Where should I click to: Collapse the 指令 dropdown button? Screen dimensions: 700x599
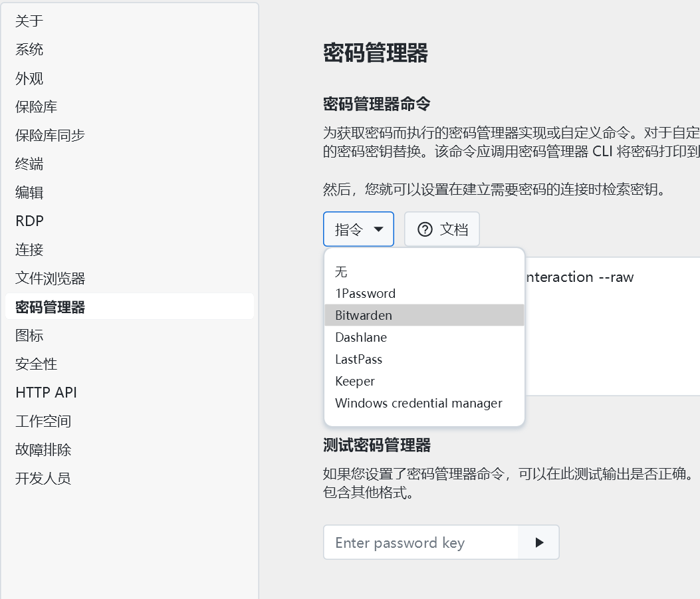(358, 229)
